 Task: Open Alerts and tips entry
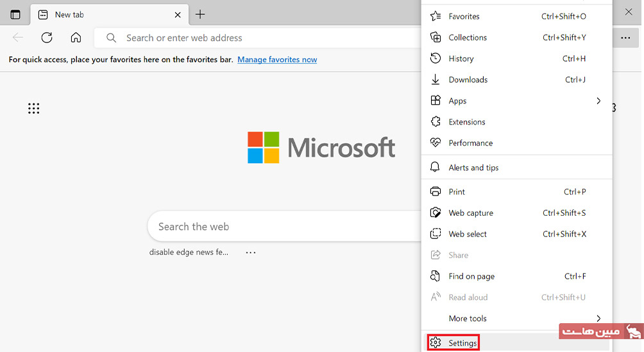[517, 168]
